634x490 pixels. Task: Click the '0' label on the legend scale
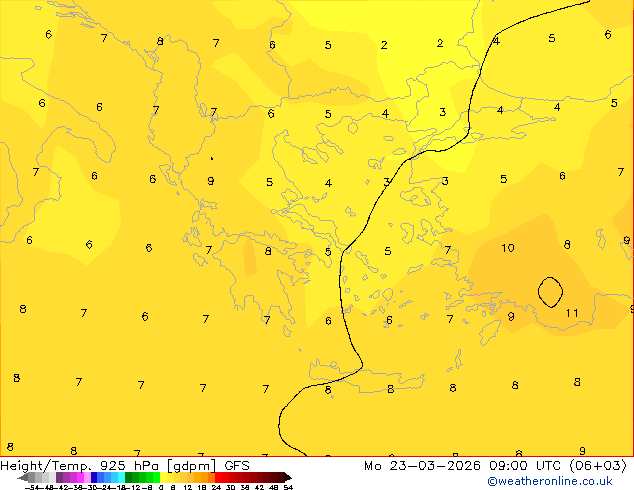[161, 487]
